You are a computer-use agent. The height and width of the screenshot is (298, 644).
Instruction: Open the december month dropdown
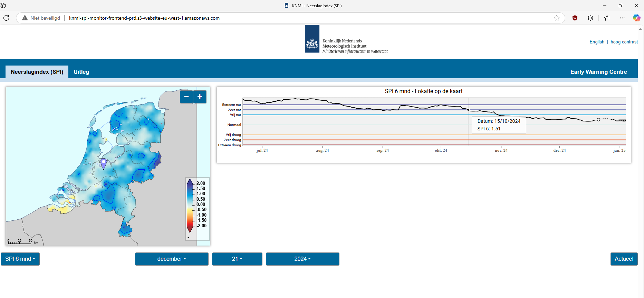pyautogui.click(x=172, y=259)
